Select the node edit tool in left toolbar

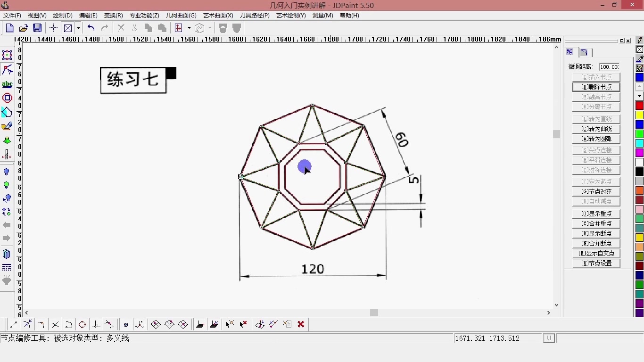[x=7, y=70]
